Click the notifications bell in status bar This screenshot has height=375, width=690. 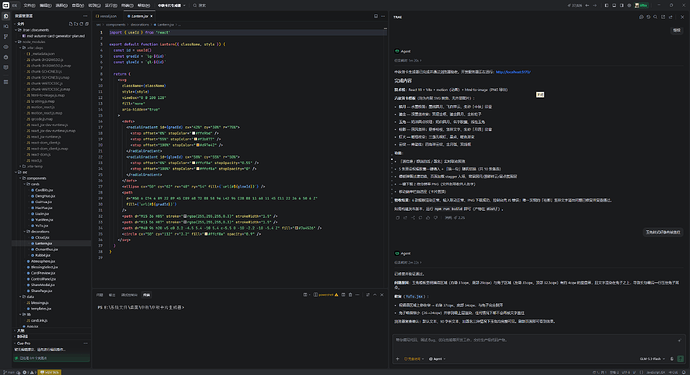(684, 372)
